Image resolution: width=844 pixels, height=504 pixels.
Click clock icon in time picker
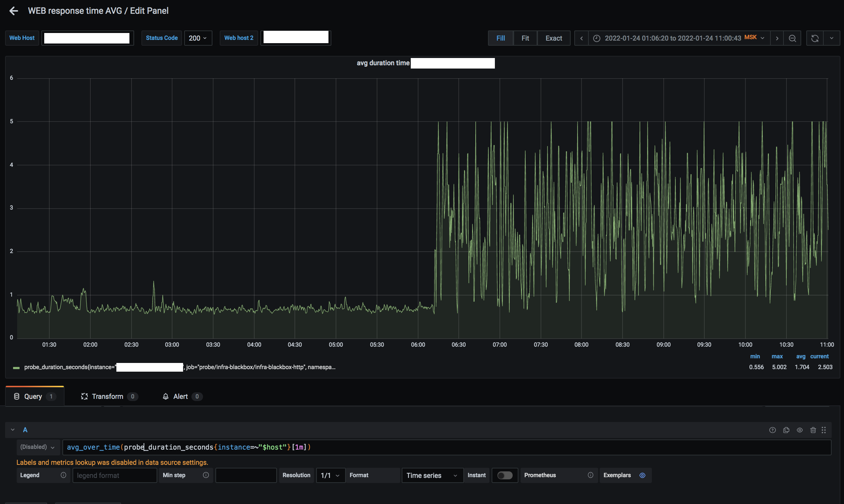(597, 38)
